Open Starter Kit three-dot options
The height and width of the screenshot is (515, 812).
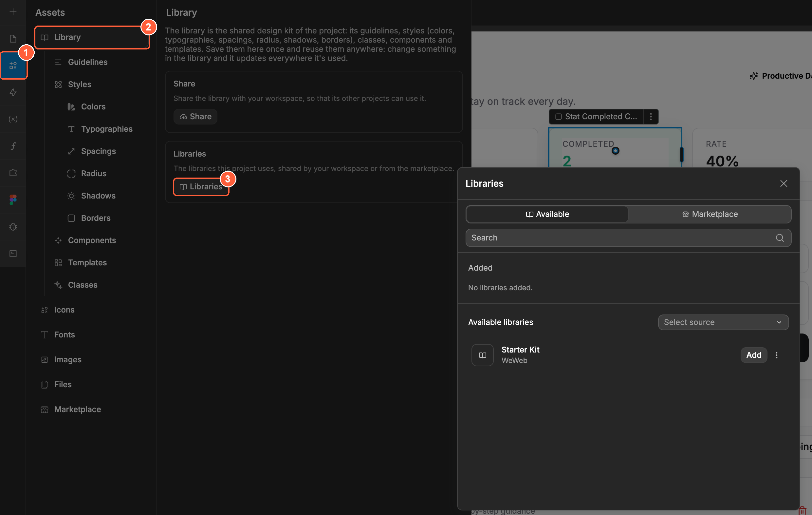[777, 355]
